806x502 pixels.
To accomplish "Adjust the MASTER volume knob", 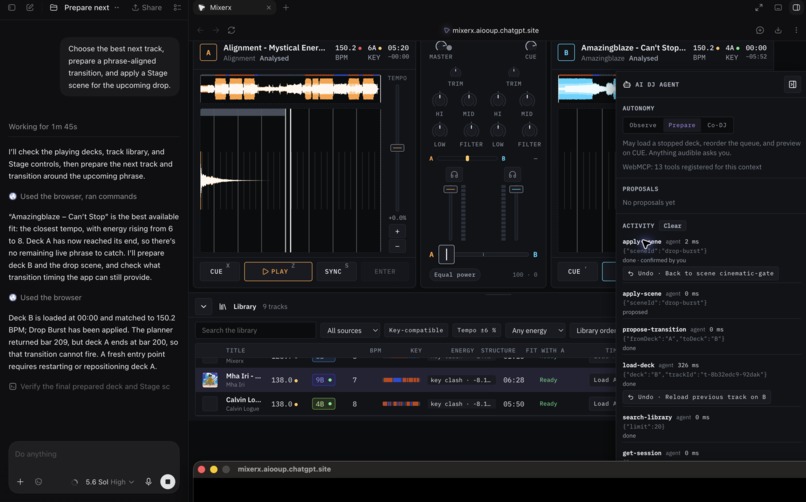I will (x=441, y=46).
